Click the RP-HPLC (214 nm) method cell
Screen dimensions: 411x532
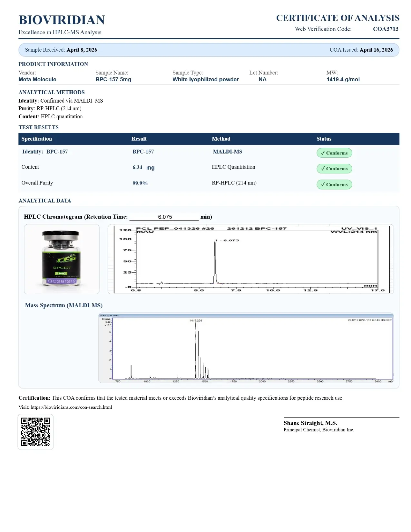tap(234, 183)
